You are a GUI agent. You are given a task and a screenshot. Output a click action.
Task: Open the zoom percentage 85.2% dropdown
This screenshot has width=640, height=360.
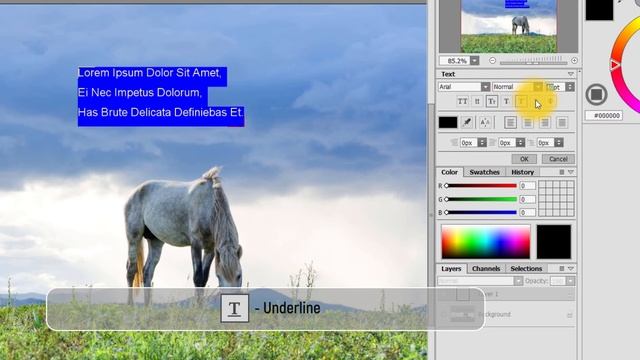(474, 60)
